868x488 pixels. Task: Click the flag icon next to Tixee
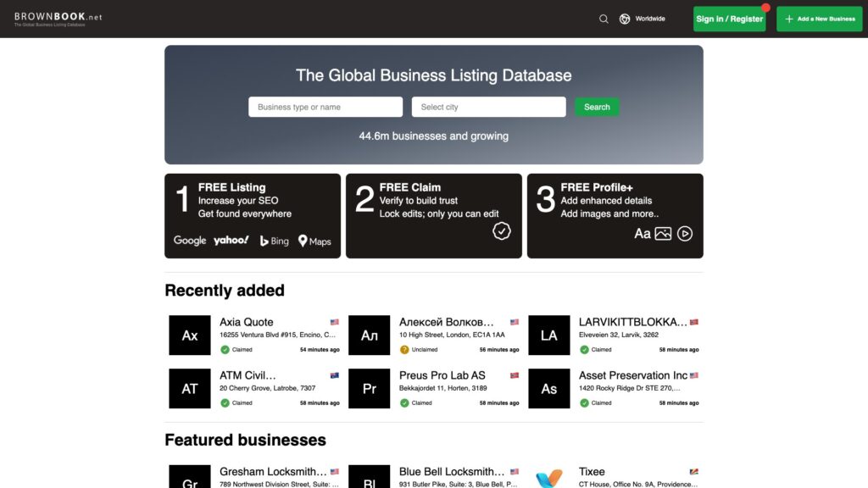click(693, 471)
